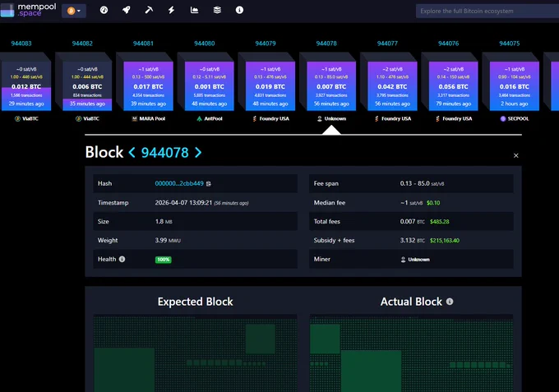Open the mempool.space logo home

(x=28, y=10)
